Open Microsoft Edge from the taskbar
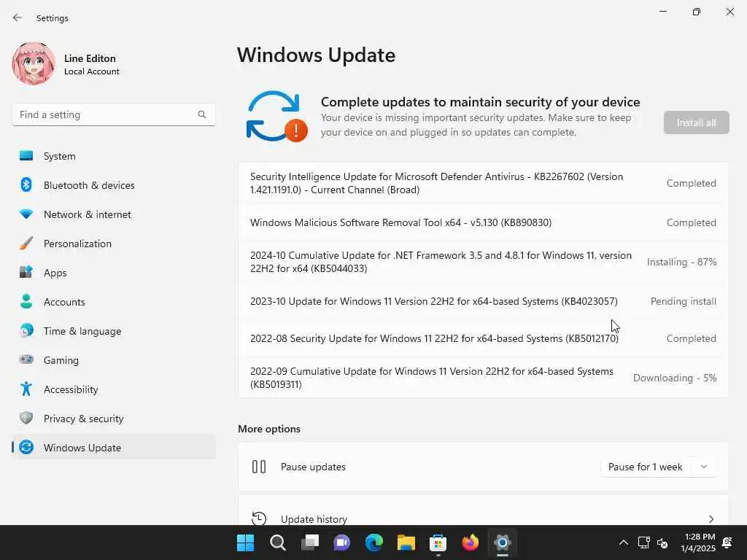The image size is (747, 560). pyautogui.click(x=374, y=542)
